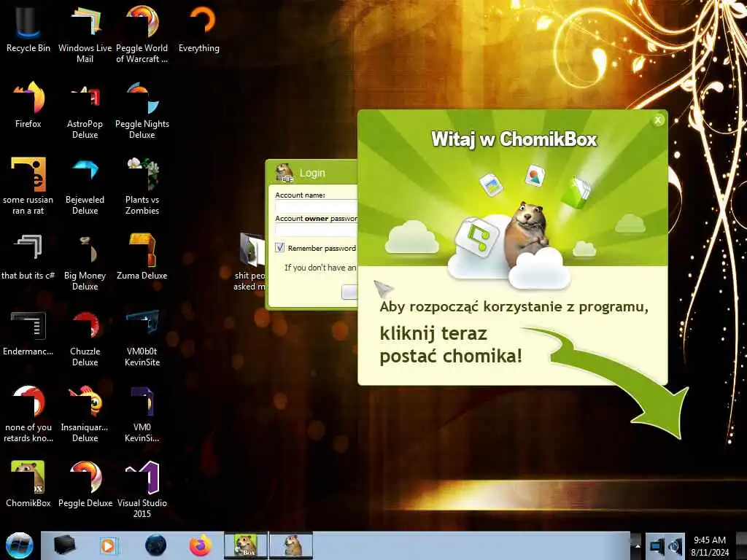Click the ChomikBox logo in Login title
The height and width of the screenshot is (560, 747).
[x=285, y=172]
